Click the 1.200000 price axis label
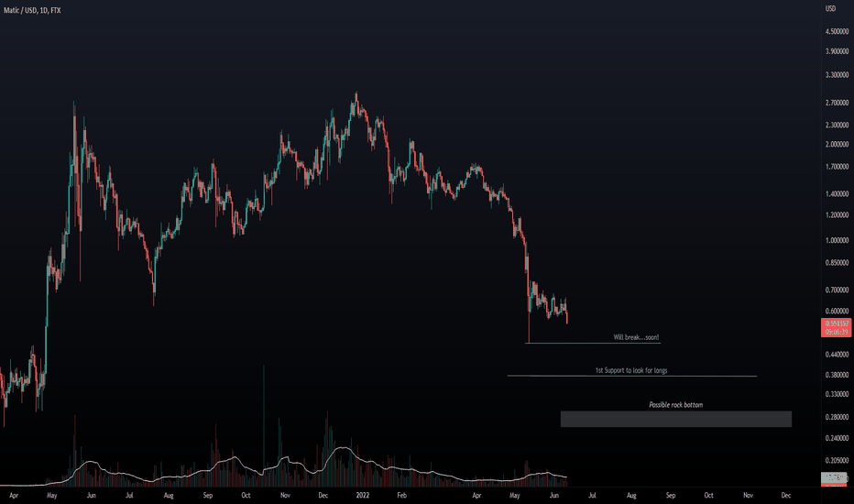This screenshot has height=504, width=854. [x=837, y=215]
